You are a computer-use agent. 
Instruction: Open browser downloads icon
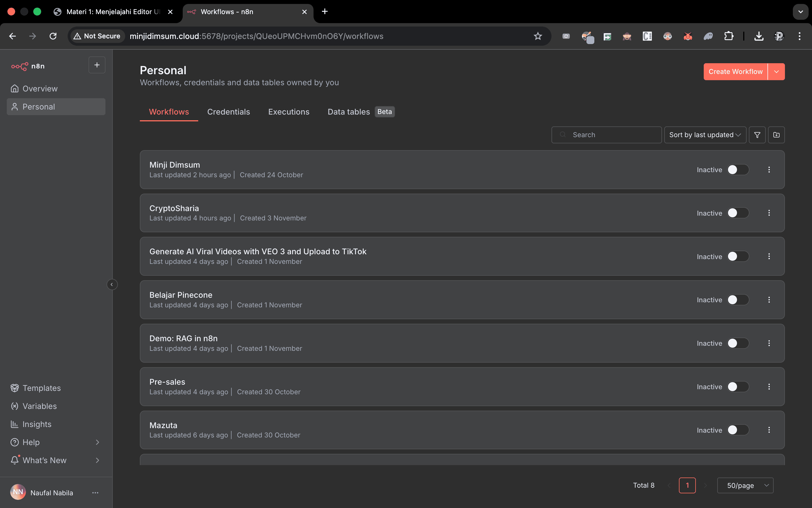[759, 36]
